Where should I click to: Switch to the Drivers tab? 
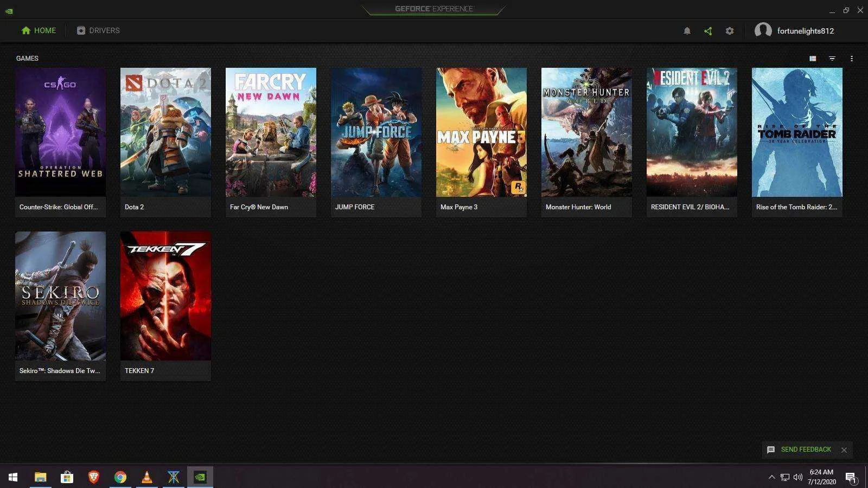[x=98, y=30]
